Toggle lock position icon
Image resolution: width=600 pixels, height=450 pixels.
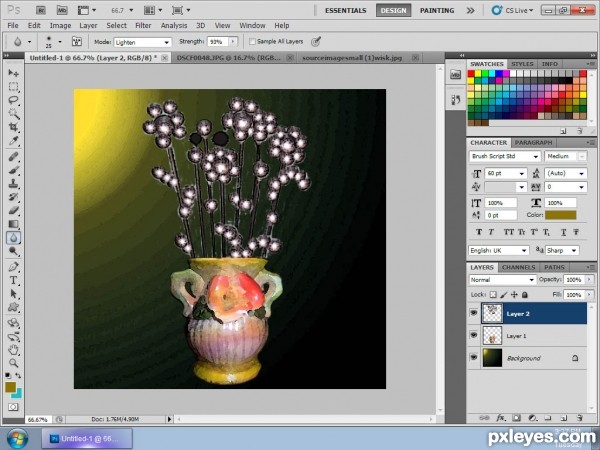coord(514,295)
